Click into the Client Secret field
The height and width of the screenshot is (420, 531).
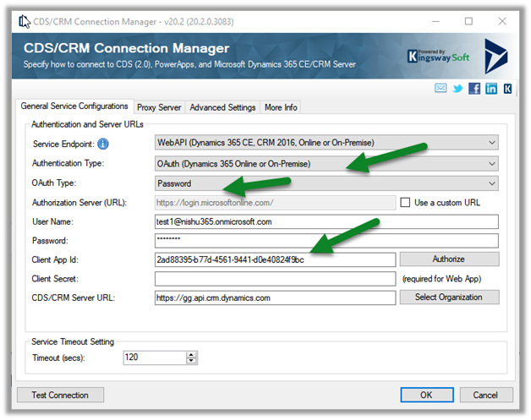point(276,279)
